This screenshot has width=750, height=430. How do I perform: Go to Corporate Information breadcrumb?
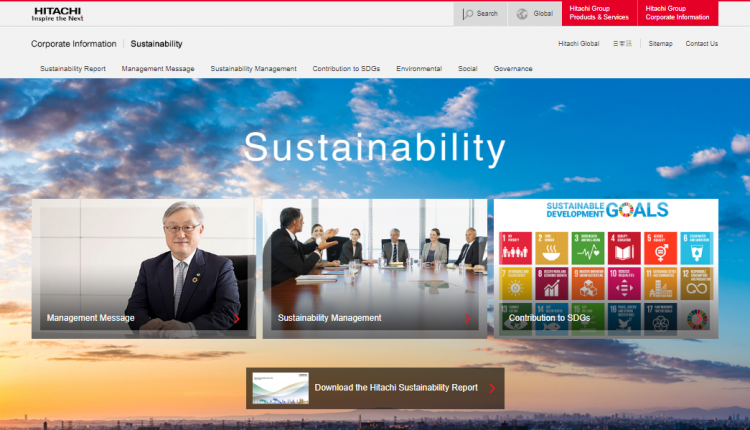coord(74,44)
